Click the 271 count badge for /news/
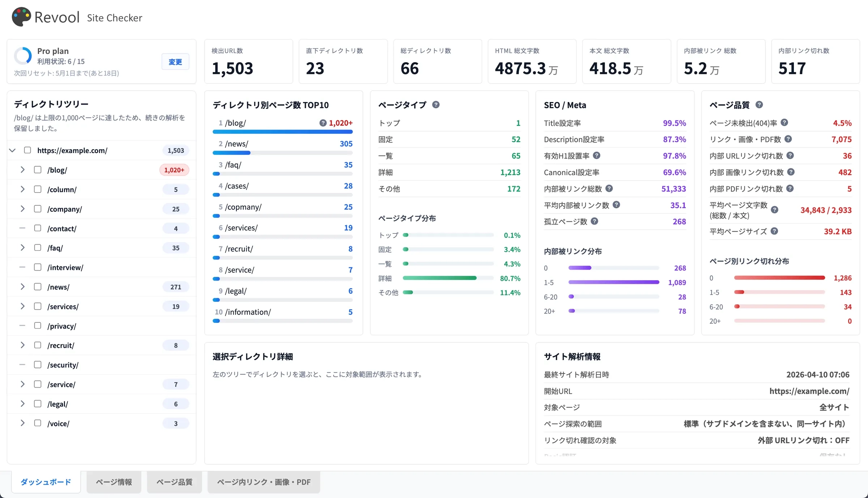 176,287
